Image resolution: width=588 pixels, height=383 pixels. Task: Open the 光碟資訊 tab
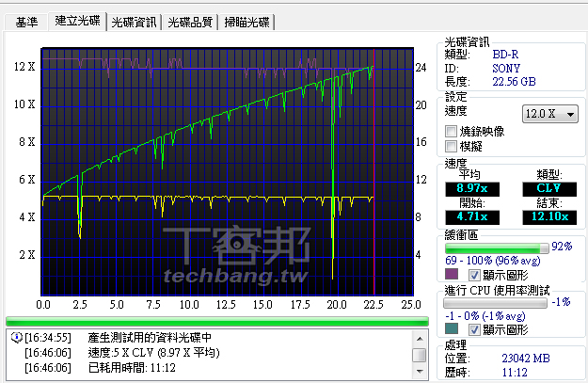coord(134,23)
